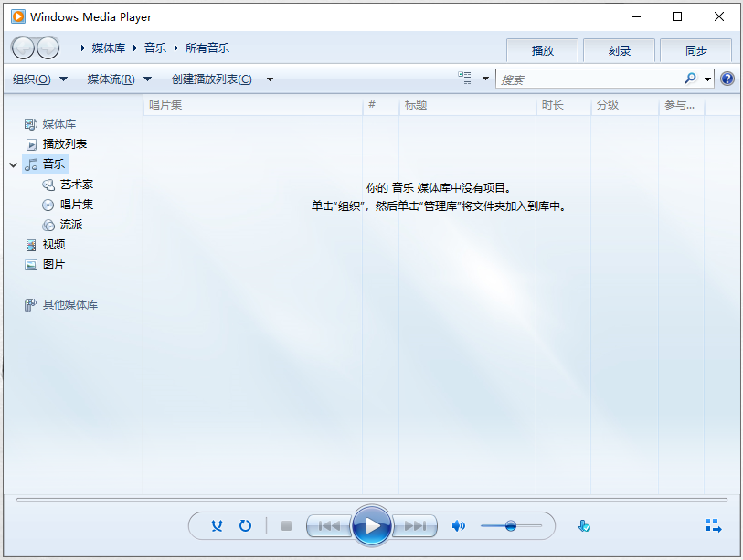The image size is (743, 560).
Task: Click the 艺术家 person icon
Action: (48, 185)
